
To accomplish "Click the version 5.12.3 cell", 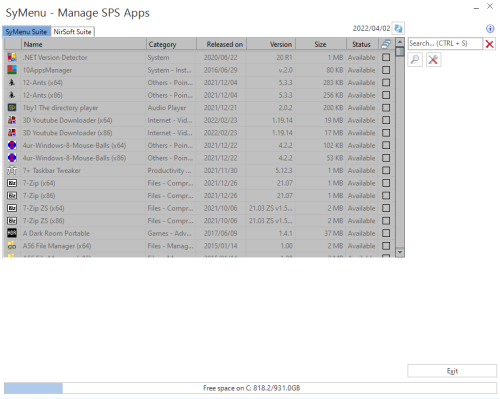I will pos(284,171).
